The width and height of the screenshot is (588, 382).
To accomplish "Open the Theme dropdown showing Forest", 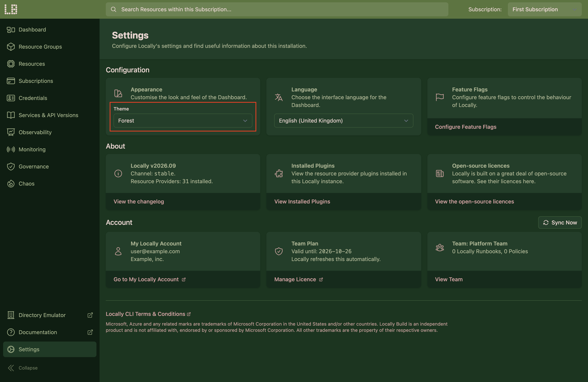I will (183, 121).
